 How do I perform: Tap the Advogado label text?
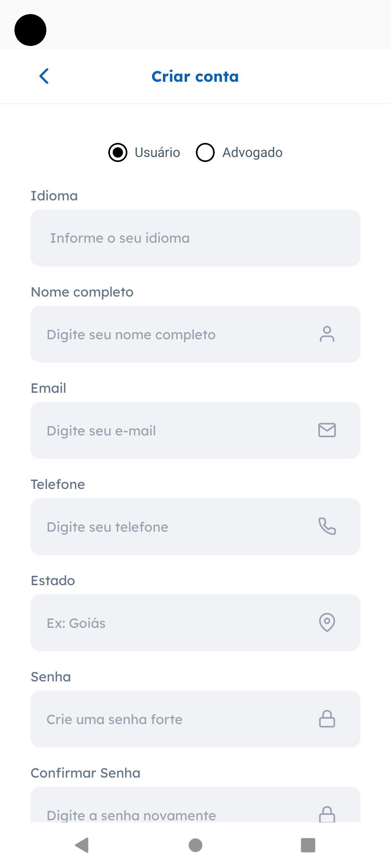(252, 152)
